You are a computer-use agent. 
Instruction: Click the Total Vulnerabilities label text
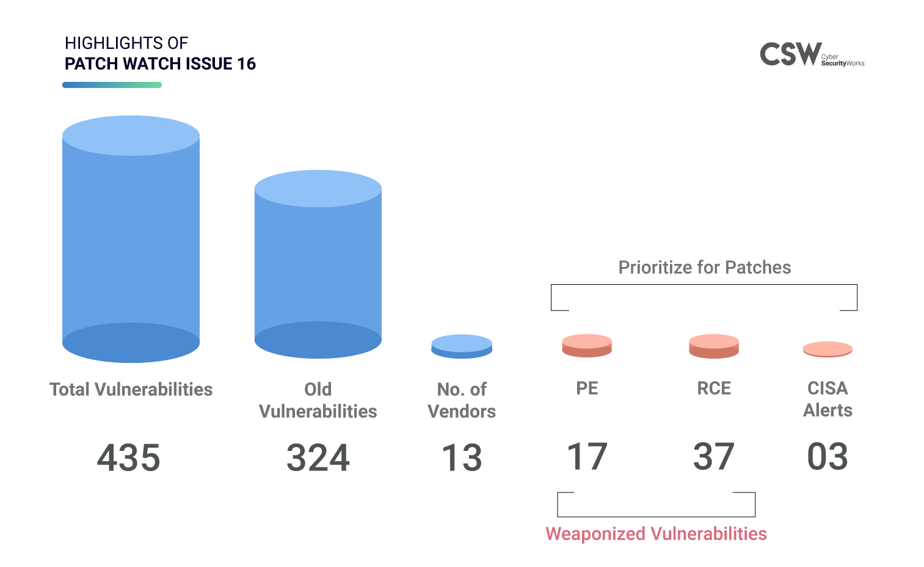(131, 389)
